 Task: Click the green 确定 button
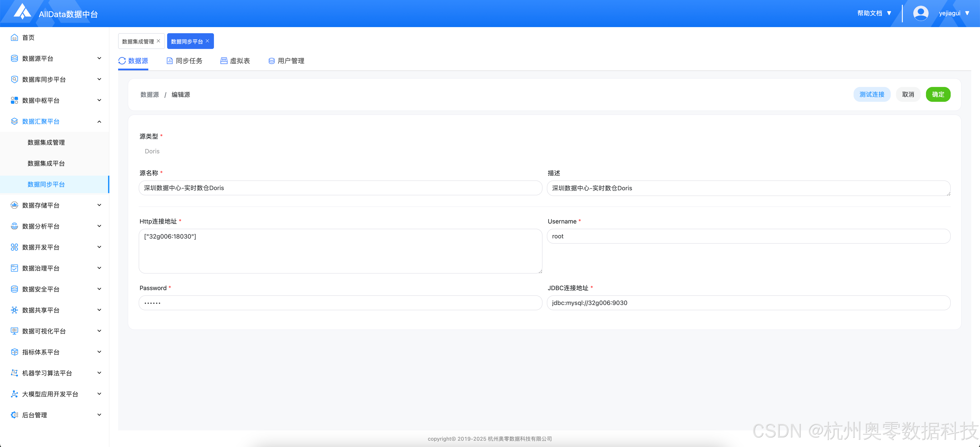(x=938, y=94)
